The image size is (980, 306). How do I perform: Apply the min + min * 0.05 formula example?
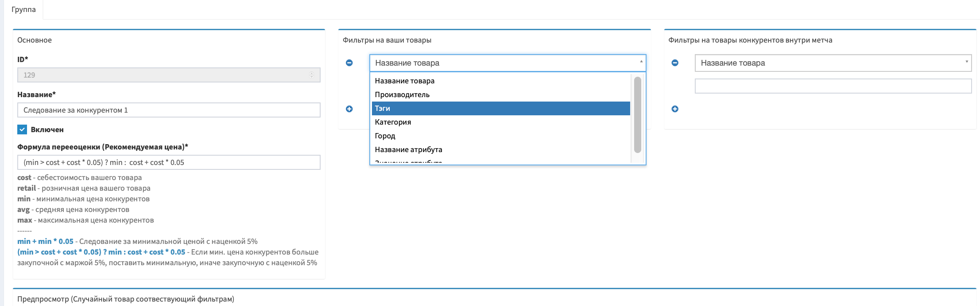[45, 242]
